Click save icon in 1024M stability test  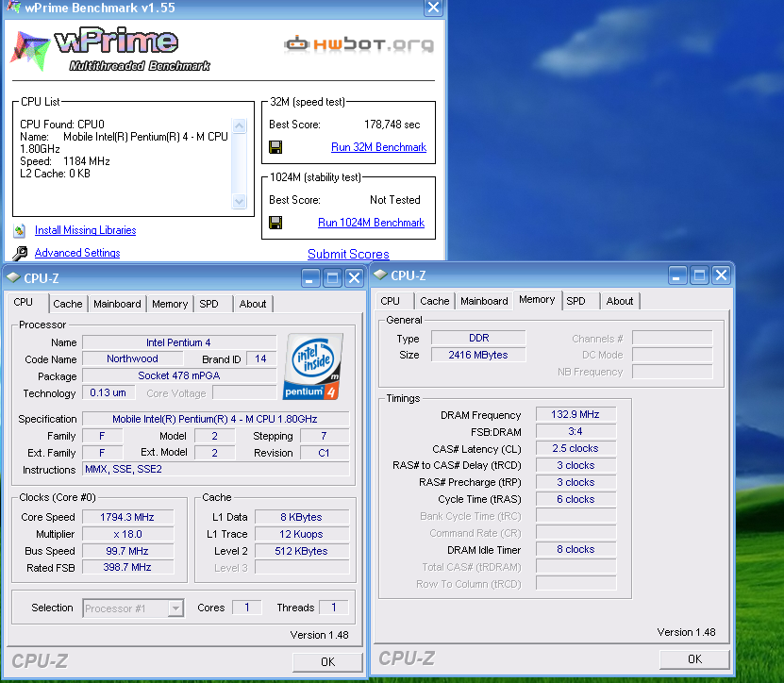pyautogui.click(x=275, y=223)
